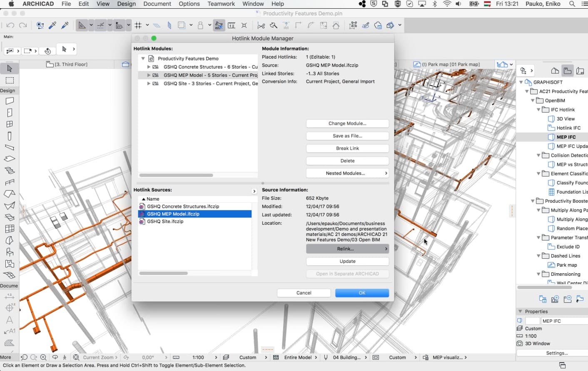The width and height of the screenshot is (588, 371).
Task: Activate the Shell tool
Action: tap(10, 205)
